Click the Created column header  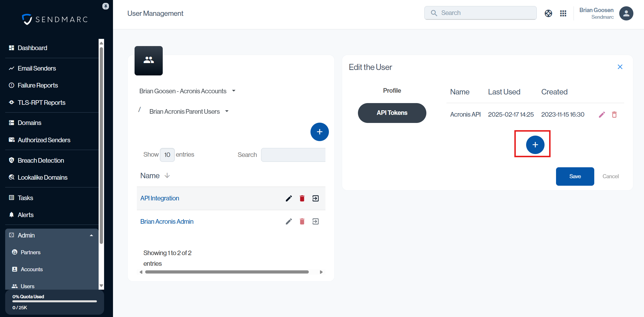point(554,92)
